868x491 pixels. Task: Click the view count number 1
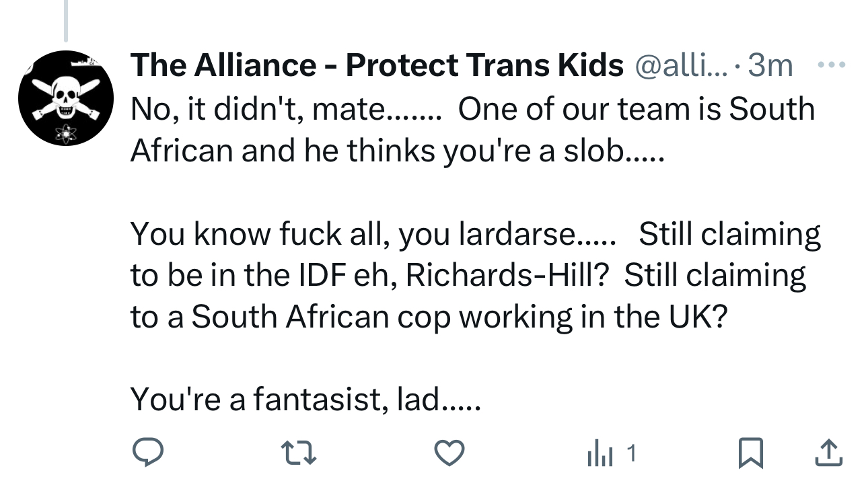coord(631,455)
